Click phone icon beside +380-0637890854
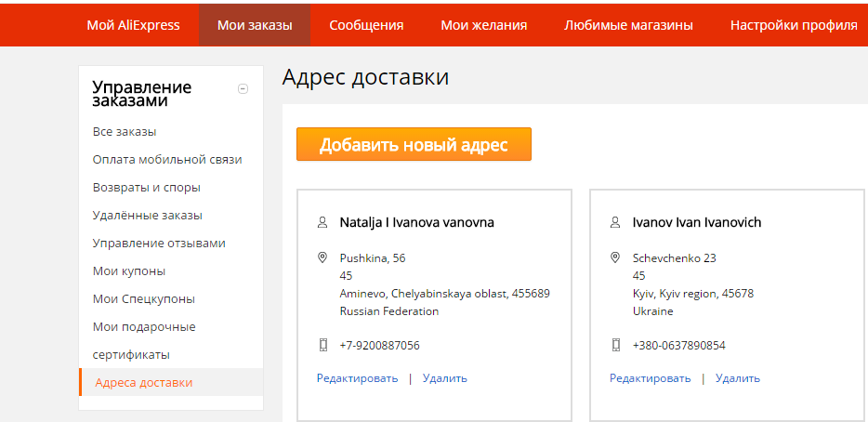This screenshot has height=422, width=868. point(615,345)
